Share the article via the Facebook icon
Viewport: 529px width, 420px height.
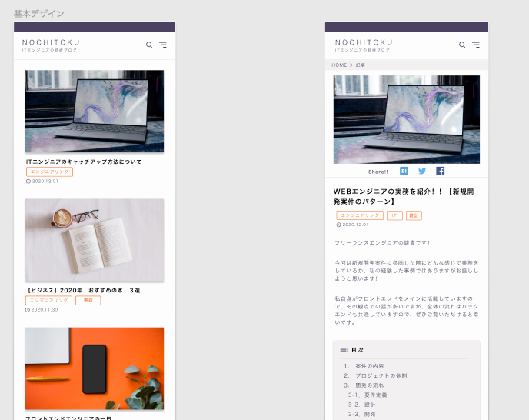[441, 172]
